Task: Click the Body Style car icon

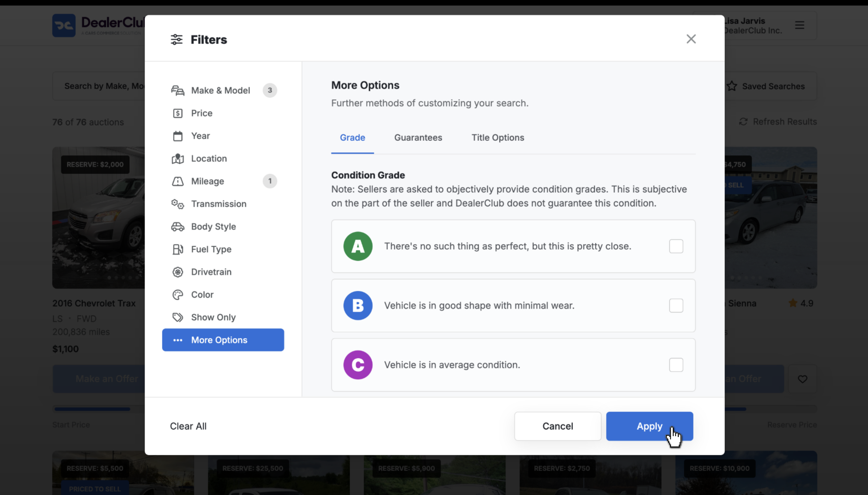Action: point(178,227)
